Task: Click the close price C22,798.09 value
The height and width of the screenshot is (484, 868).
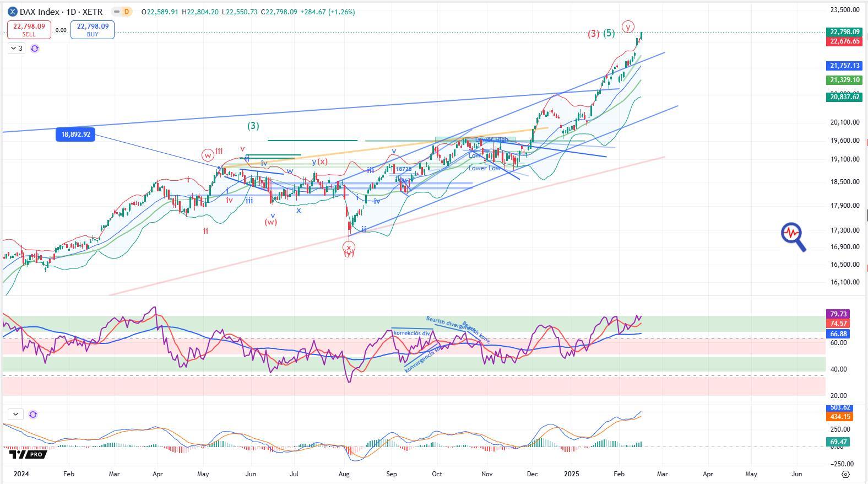Action: [x=279, y=12]
